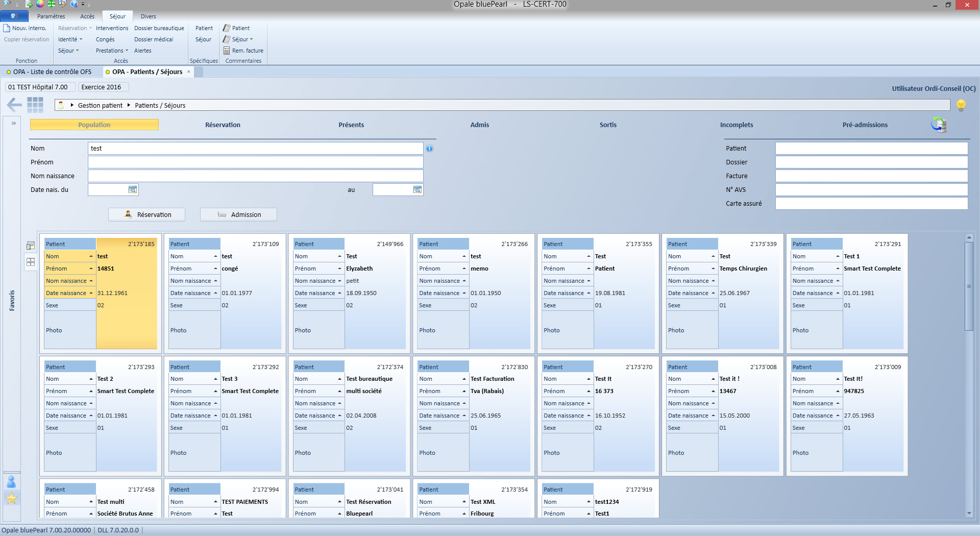The width and height of the screenshot is (980, 536).
Task: Click Congés in the ribbon
Action: click(105, 39)
